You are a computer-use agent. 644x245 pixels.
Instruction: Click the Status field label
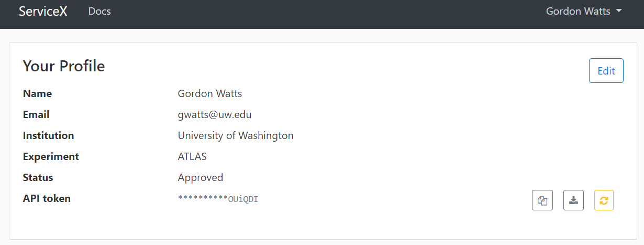38,177
